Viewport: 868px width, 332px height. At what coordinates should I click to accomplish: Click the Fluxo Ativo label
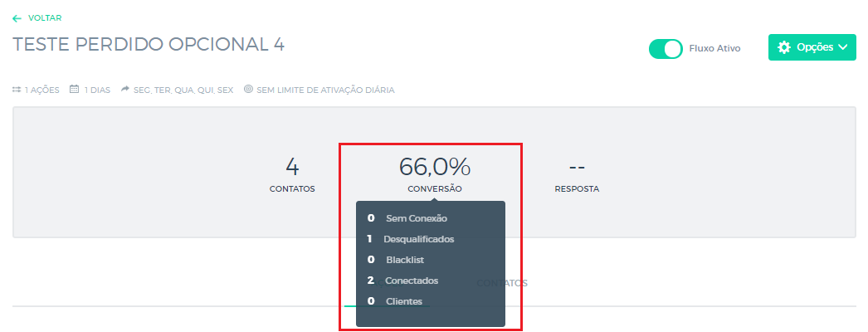(714, 49)
